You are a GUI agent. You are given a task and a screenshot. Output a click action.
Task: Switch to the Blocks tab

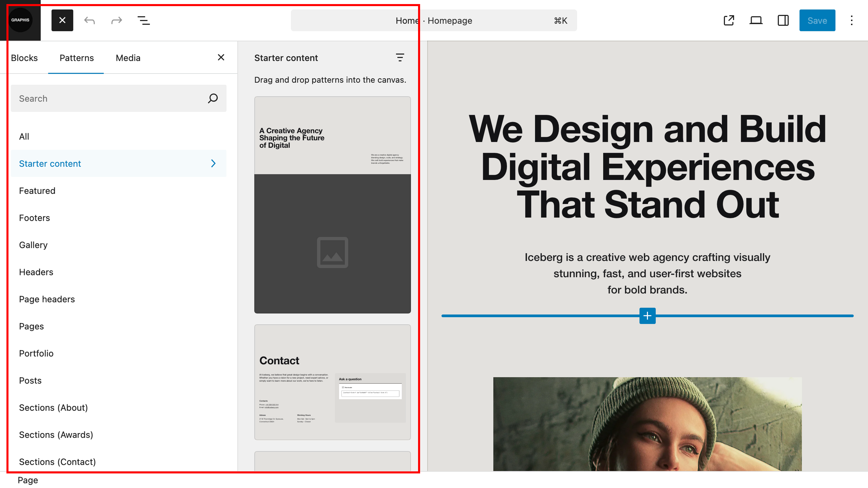click(24, 58)
